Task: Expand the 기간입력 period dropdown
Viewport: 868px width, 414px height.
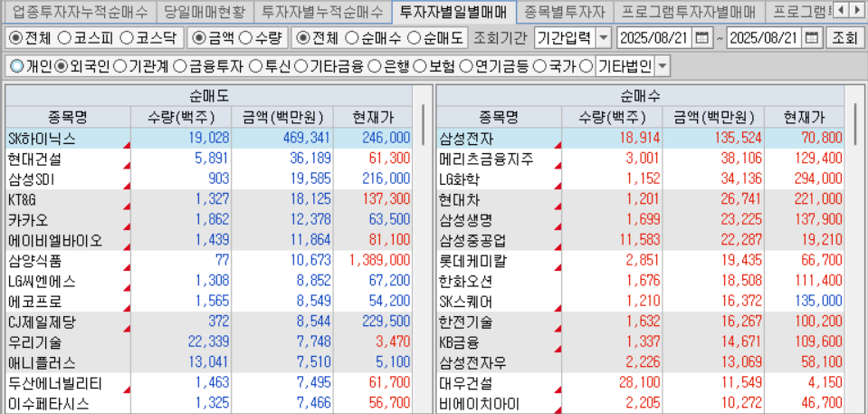Action: click(604, 38)
